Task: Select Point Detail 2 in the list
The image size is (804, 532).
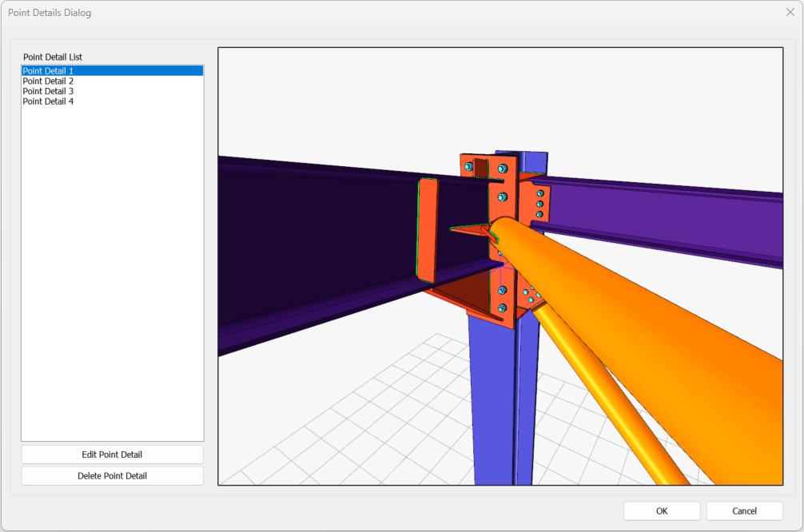Action: click(x=48, y=81)
